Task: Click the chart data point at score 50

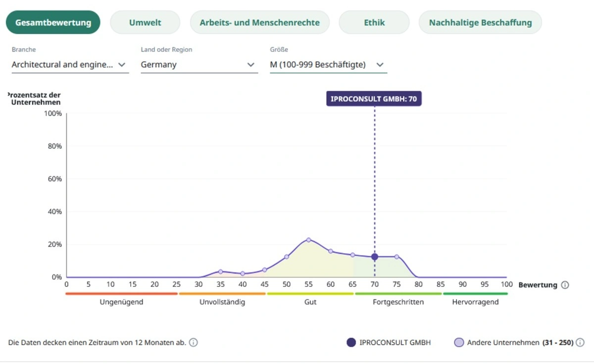Action: (287, 257)
